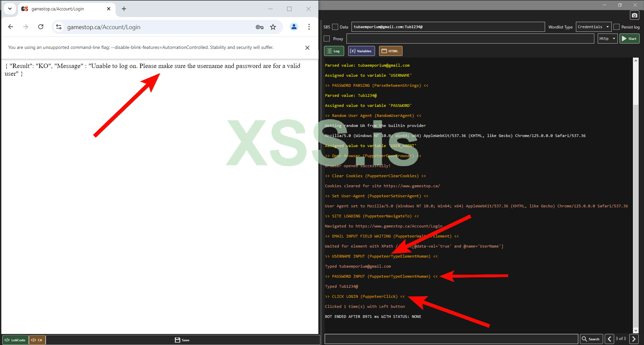
Task: Click the Search button below the log
Action: click(591, 339)
